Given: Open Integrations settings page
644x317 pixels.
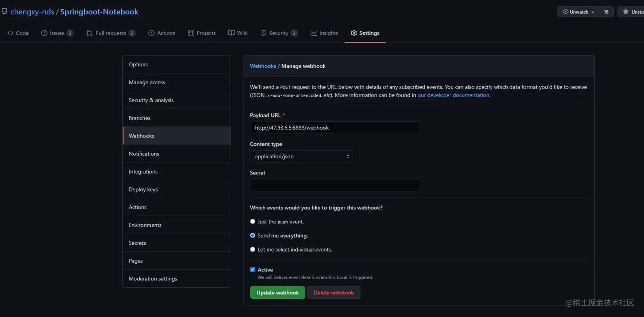Looking at the screenshot, I should pyautogui.click(x=177, y=172).
